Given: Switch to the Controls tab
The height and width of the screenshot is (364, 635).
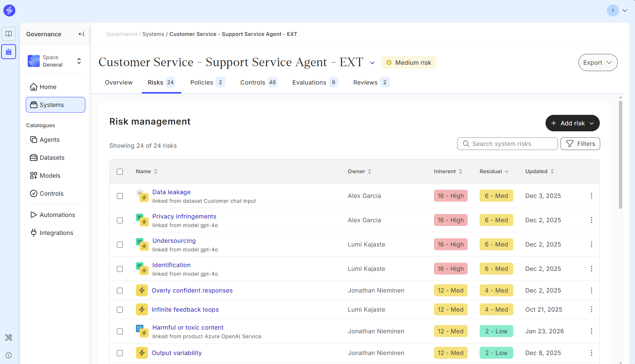Looking at the screenshot, I should tap(258, 82).
